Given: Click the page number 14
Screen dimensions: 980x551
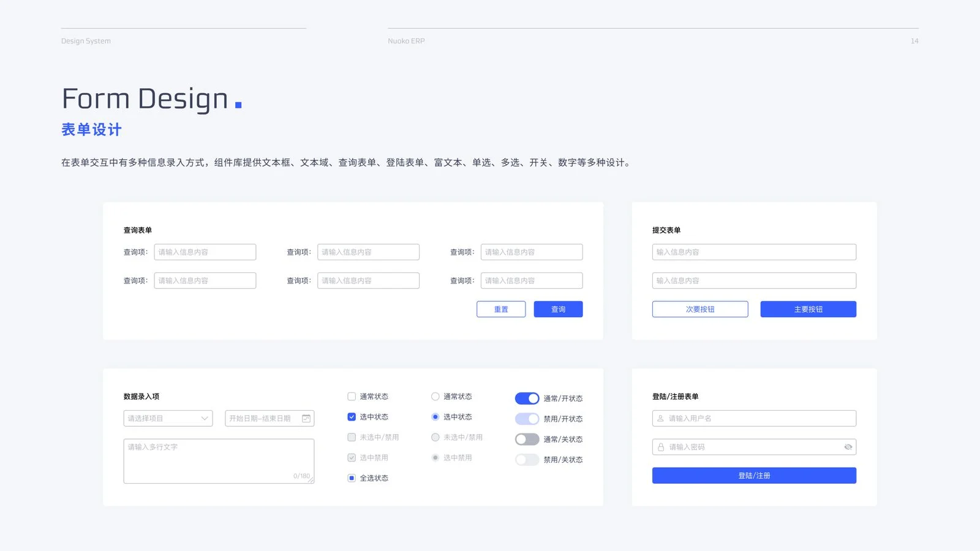Looking at the screenshot, I should click(914, 41).
